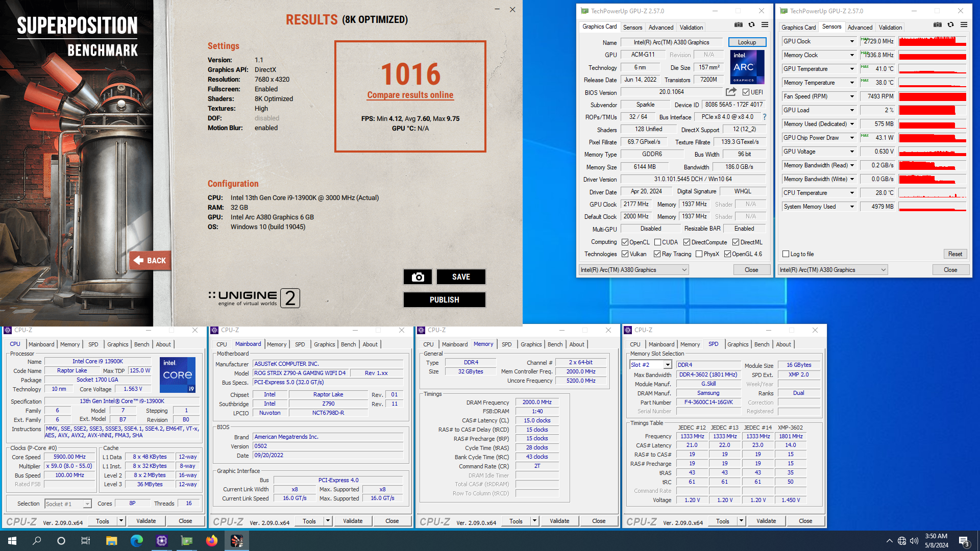
Task: Open hamburger menu in GPU-Z Graphics Card window
Action: 765,24
